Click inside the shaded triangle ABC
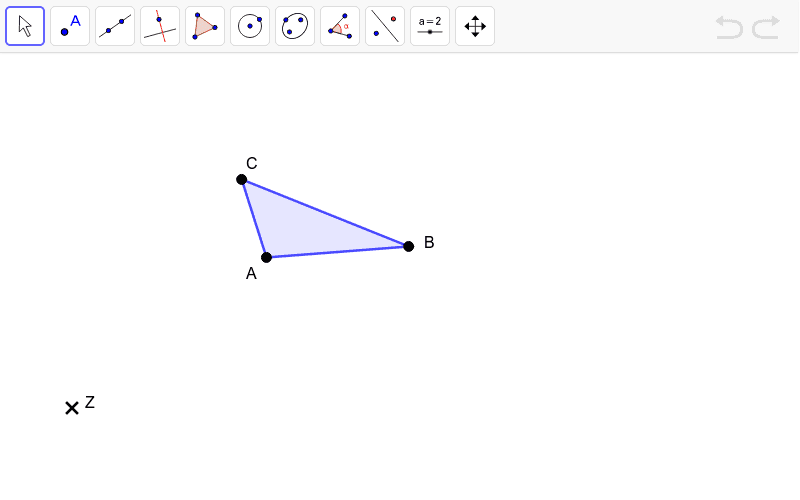This screenshot has height=500, width=800. [306, 230]
